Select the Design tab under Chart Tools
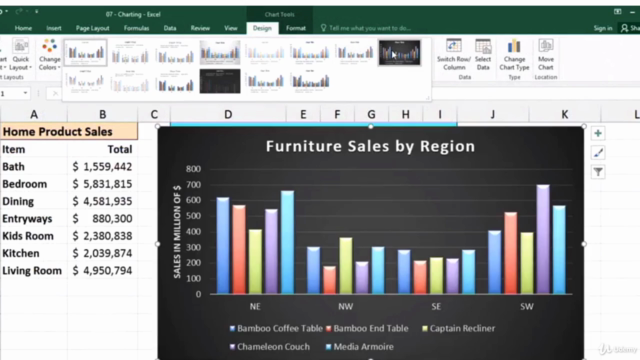The width and height of the screenshot is (640, 360). pos(262,28)
